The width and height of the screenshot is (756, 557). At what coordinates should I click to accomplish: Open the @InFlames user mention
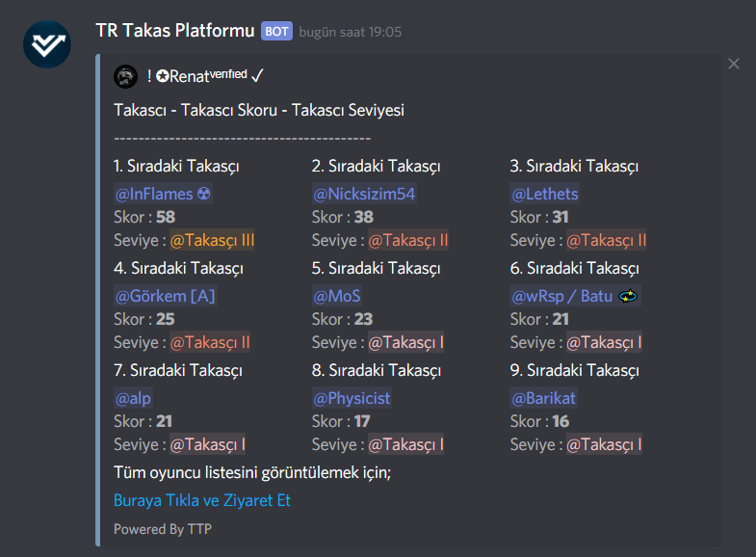tap(163, 194)
